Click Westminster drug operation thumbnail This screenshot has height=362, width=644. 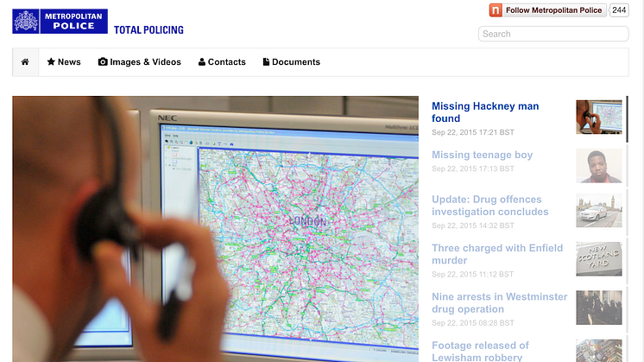tap(599, 308)
